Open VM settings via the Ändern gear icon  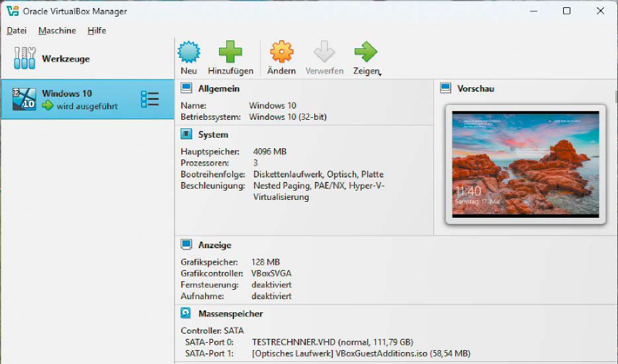point(281,52)
